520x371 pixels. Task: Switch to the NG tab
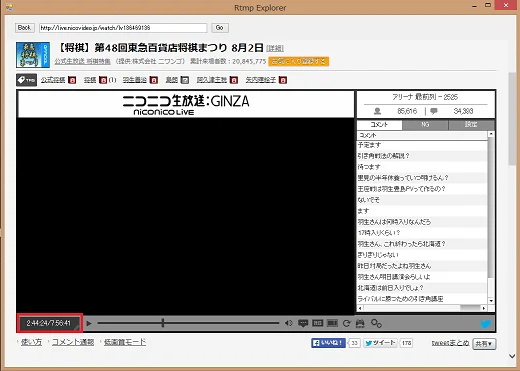(425, 125)
